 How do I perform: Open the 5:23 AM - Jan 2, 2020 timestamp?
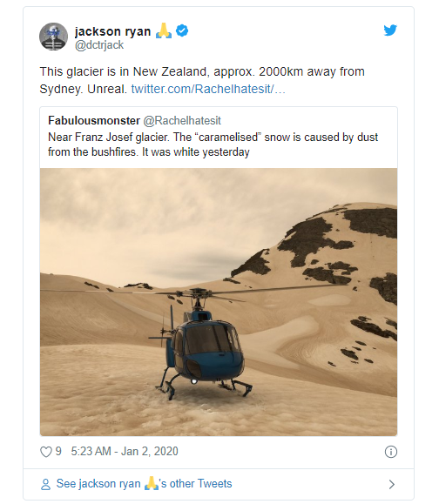[x=125, y=451]
